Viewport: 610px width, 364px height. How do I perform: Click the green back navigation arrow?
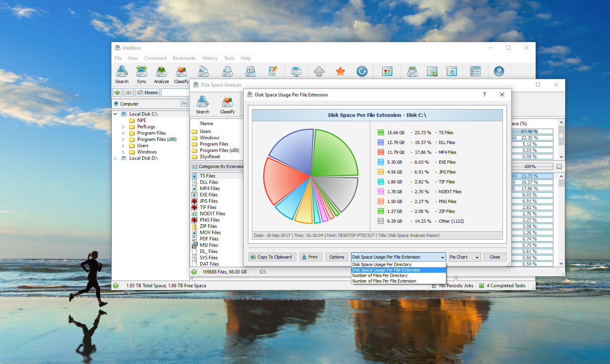(x=117, y=92)
